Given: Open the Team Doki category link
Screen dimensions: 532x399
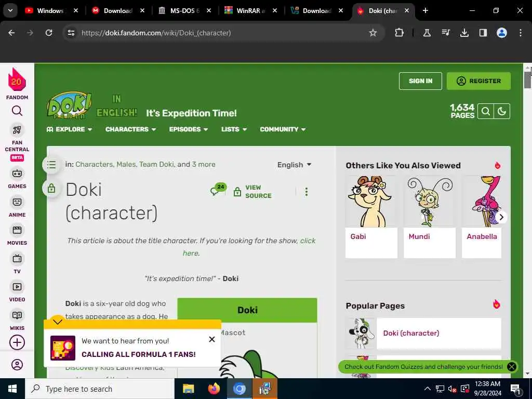Looking at the screenshot, I should 157,165.
